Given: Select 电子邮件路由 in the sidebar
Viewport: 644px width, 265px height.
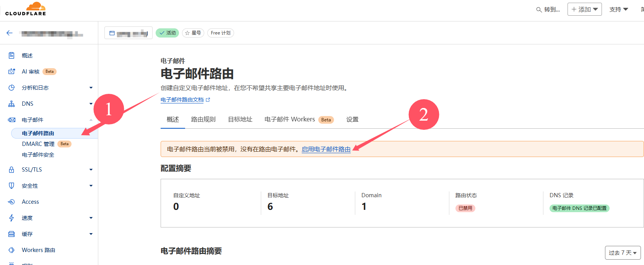Looking at the screenshot, I should [x=54, y=133].
